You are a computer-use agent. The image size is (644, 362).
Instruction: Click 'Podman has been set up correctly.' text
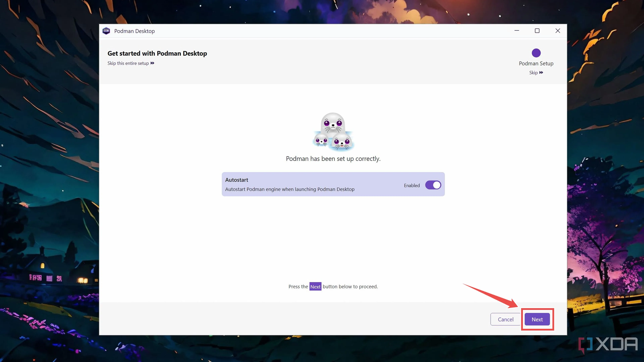pos(333,159)
